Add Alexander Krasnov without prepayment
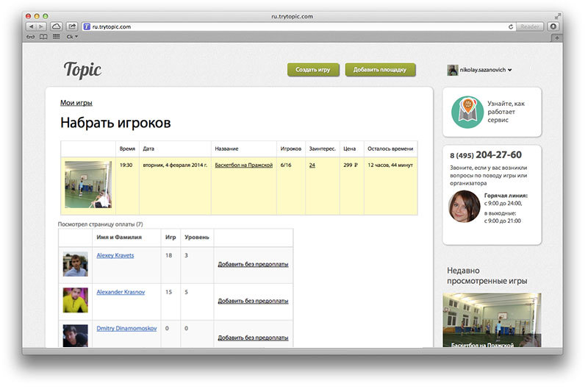Image resolution: width=588 pixels, height=392 pixels. 253,301
